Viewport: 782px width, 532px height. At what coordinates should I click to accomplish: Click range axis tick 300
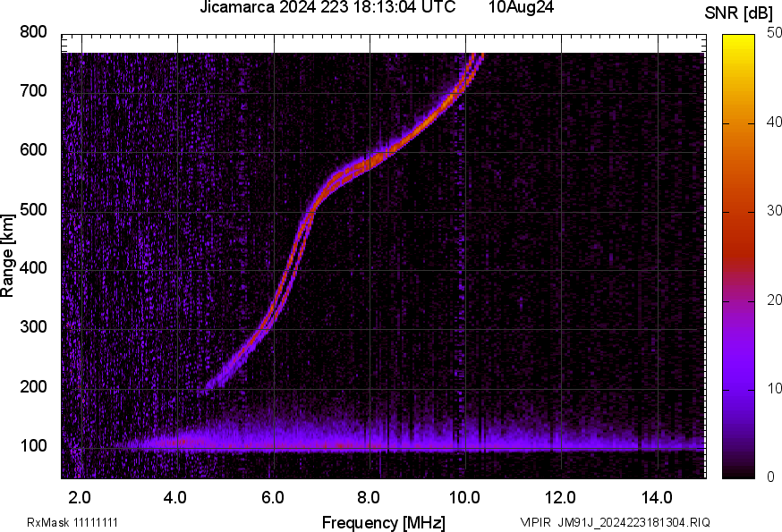tap(33, 327)
